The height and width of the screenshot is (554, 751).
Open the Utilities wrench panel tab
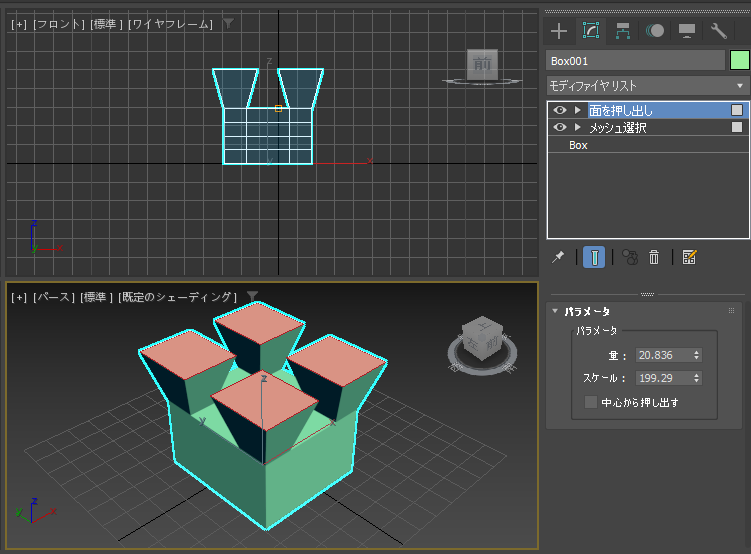point(718,31)
